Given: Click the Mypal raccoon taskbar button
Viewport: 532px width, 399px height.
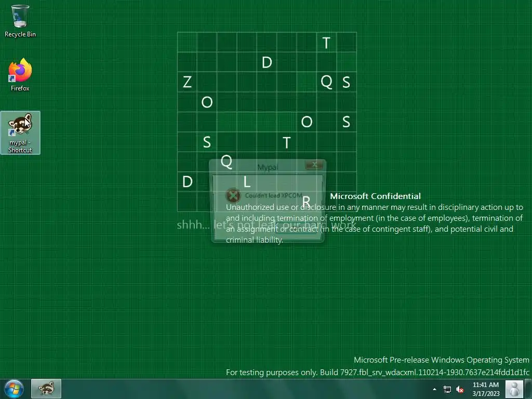Looking at the screenshot, I should pos(46,389).
